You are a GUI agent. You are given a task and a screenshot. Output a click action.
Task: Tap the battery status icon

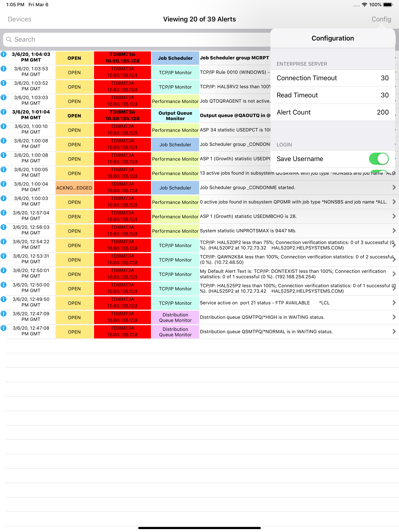coord(388,4)
